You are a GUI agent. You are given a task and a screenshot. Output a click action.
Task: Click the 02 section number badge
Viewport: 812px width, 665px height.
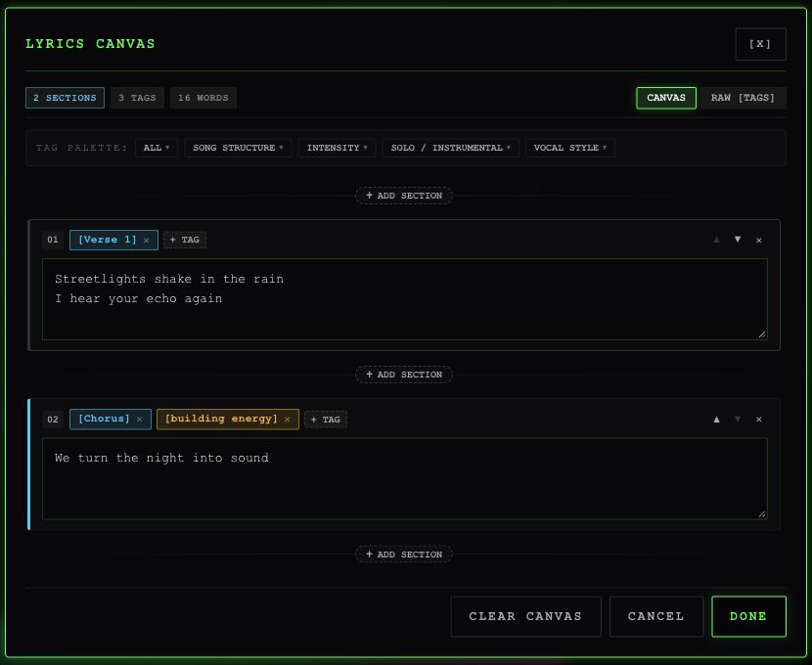click(53, 420)
